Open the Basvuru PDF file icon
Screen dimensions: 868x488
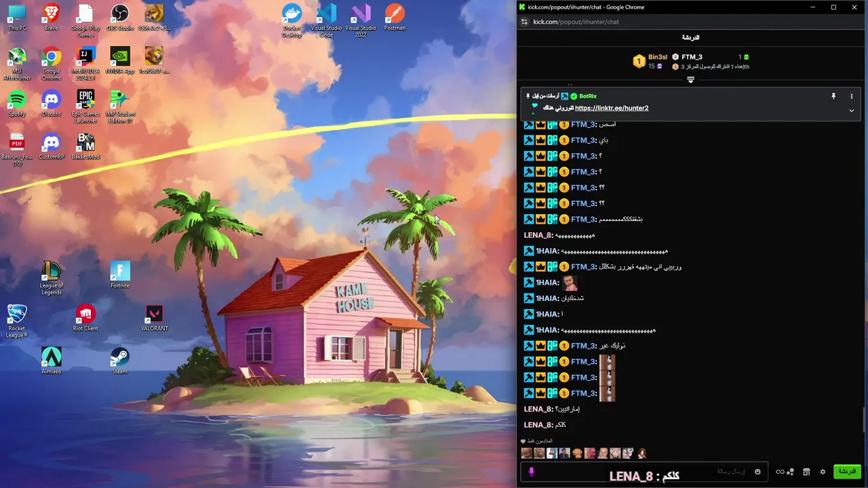pyautogui.click(x=17, y=150)
